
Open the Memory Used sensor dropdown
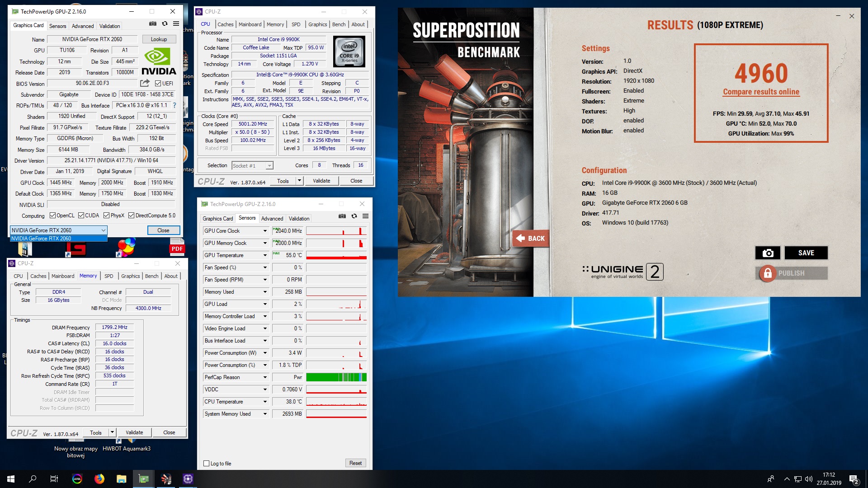265,292
